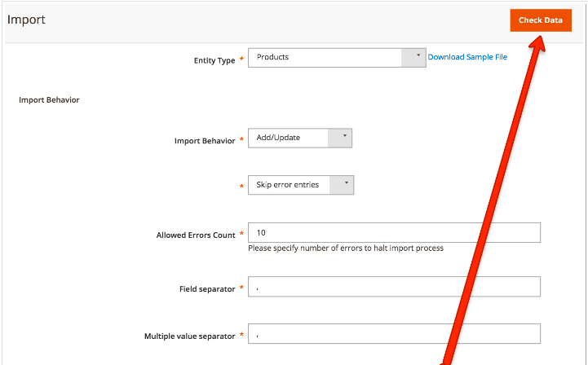Click the Import Behavior field label
The height and width of the screenshot is (365, 588).
(x=205, y=141)
